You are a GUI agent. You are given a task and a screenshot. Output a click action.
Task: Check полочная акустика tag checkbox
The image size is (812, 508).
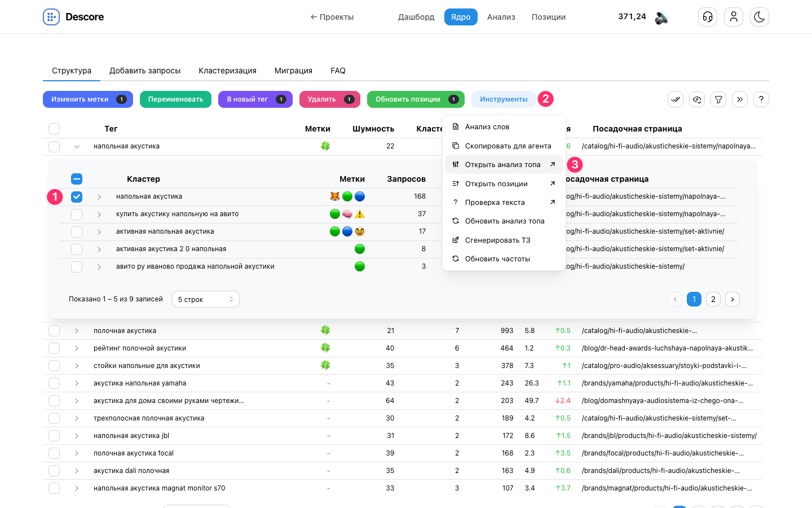pyautogui.click(x=54, y=331)
